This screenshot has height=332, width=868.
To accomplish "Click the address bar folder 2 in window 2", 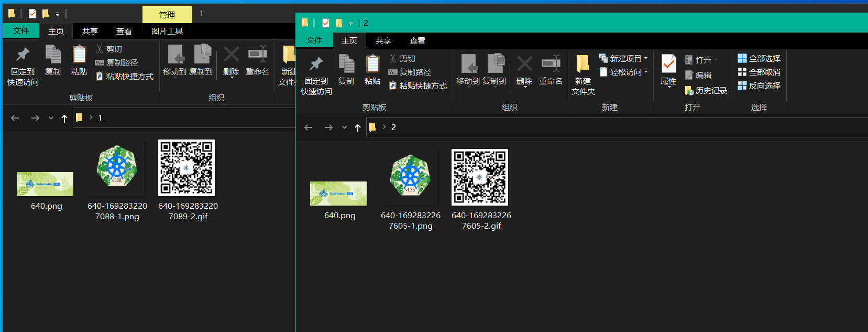I will (393, 127).
